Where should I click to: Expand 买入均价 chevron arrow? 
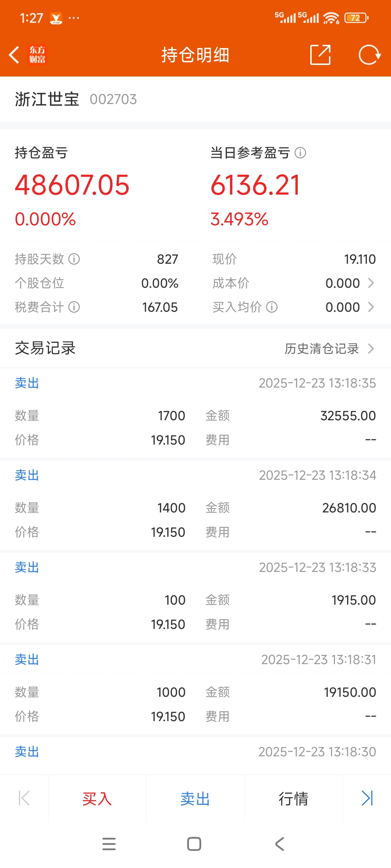tap(371, 307)
